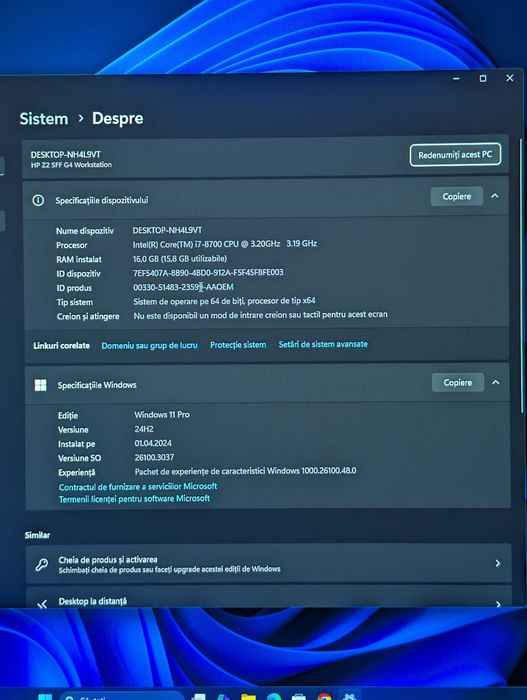Copy Windows specifications with Copiere

tap(458, 383)
